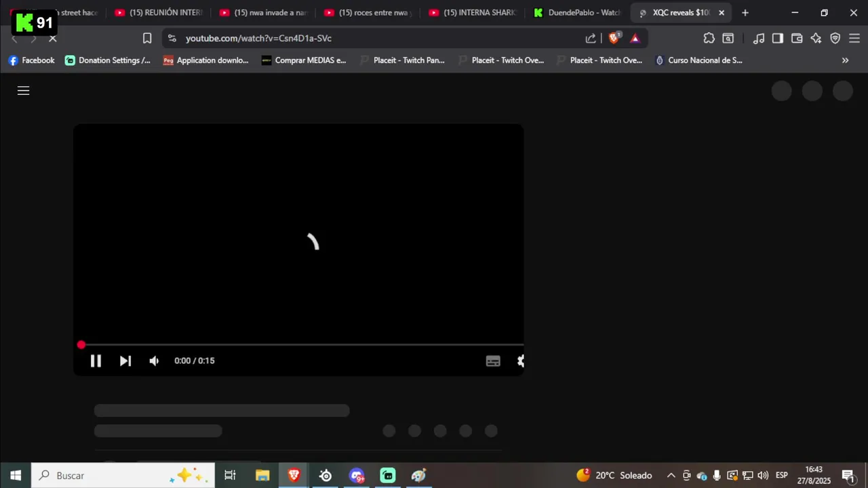Open video player settings gear

[x=520, y=361]
